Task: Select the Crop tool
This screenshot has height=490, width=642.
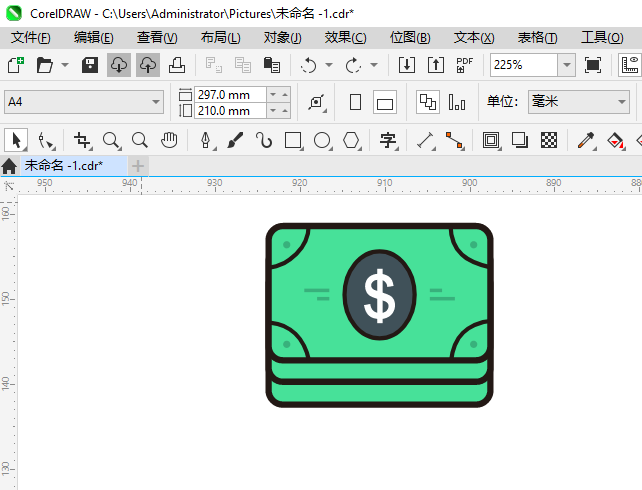Action: [x=82, y=140]
